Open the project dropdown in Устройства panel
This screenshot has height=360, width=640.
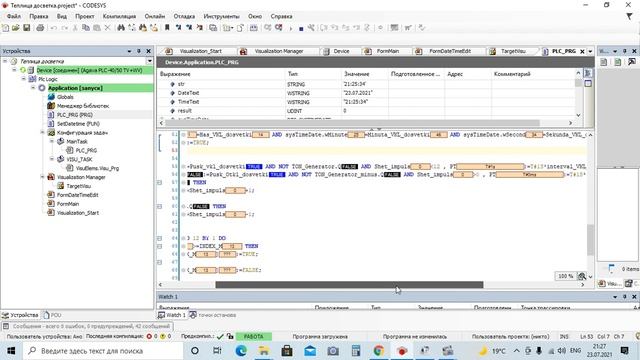[149, 61]
